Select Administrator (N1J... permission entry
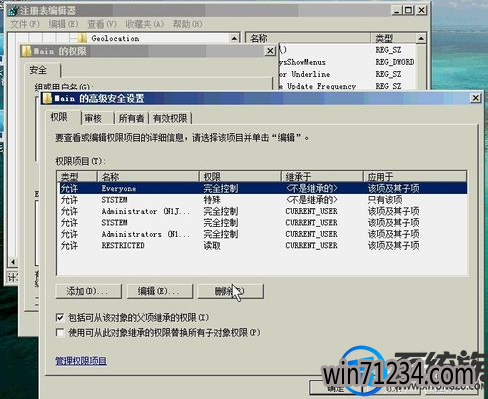488x399 pixels. 263,211
